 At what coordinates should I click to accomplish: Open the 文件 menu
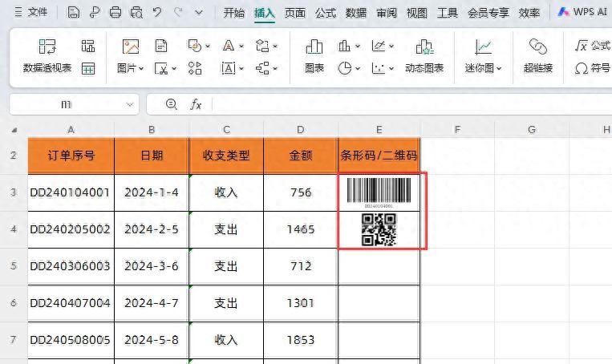(x=30, y=12)
